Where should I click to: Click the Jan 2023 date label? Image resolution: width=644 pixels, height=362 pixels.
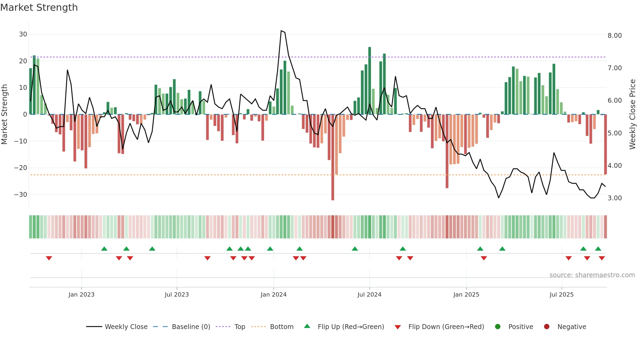[x=81, y=294]
